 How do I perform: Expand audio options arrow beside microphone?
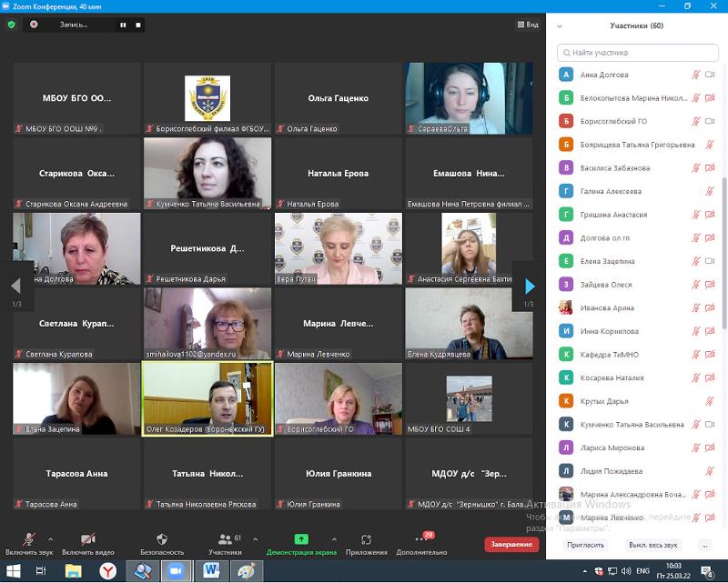pos(50,538)
